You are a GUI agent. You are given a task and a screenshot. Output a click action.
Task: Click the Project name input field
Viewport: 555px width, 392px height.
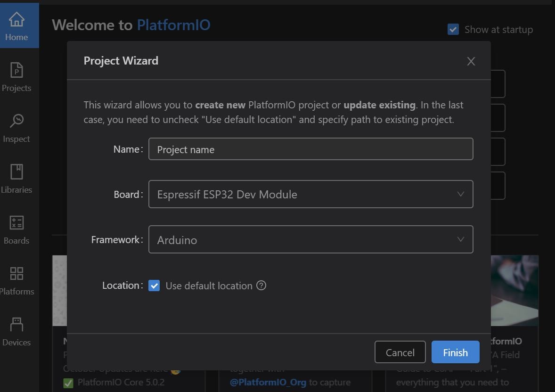[x=310, y=149]
